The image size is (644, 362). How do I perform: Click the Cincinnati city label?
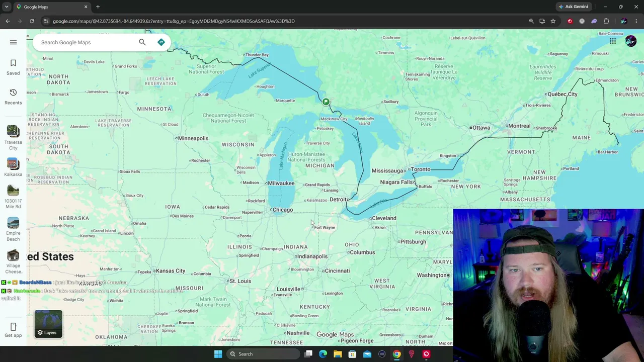coord(337,270)
